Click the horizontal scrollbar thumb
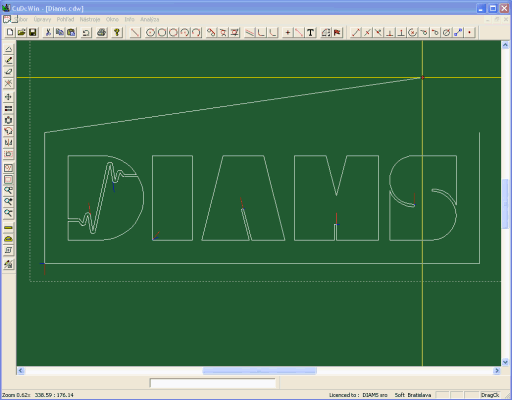This screenshot has width=512, height=400. pyautogui.click(x=259, y=370)
